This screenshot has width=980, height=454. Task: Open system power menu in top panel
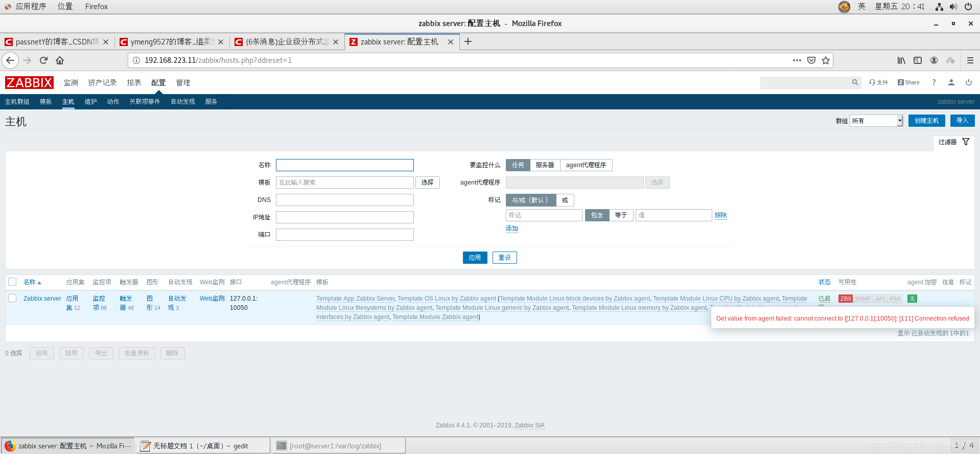point(968,7)
